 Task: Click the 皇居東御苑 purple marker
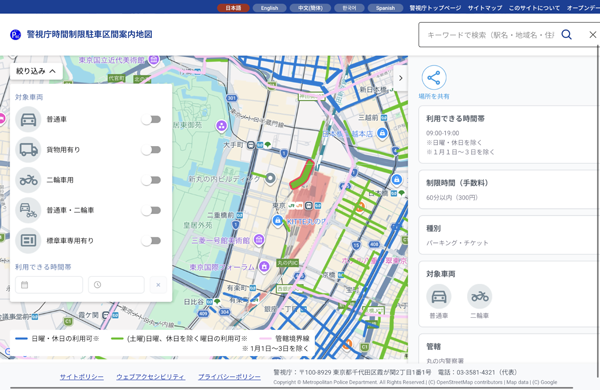[x=221, y=126]
